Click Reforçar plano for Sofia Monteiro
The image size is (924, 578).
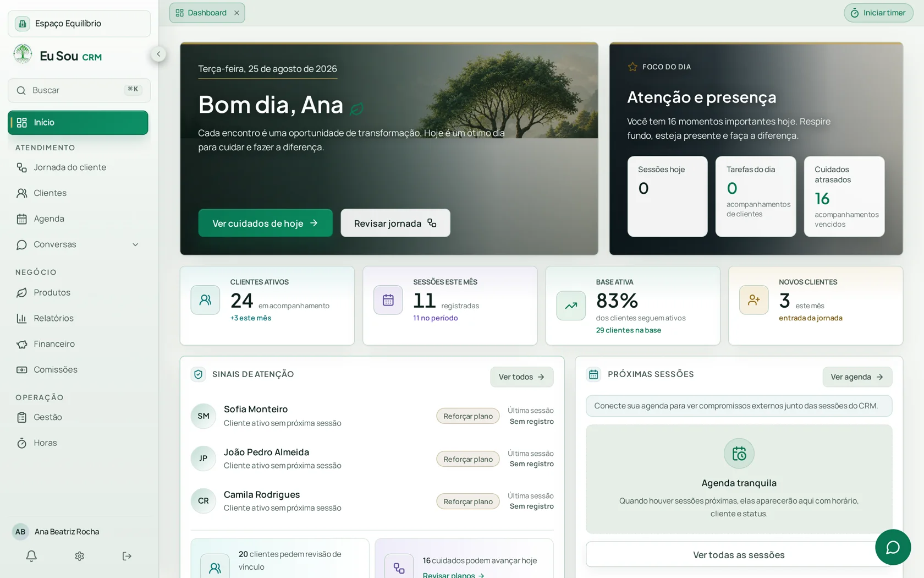pyautogui.click(x=468, y=416)
